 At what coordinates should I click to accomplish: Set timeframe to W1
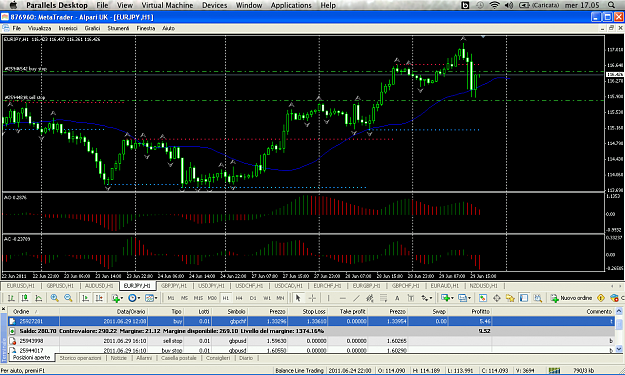click(x=267, y=298)
